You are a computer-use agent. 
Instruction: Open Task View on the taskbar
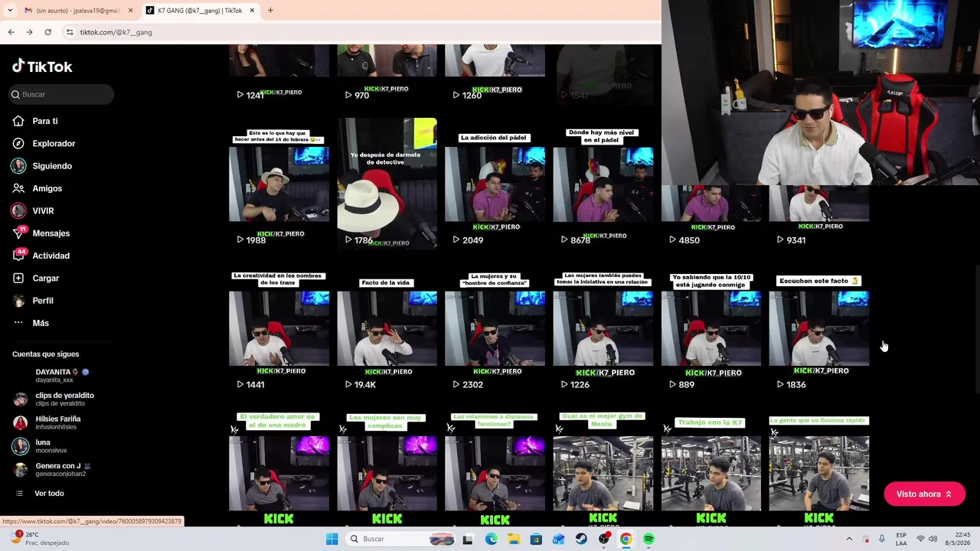pyautogui.click(x=468, y=539)
